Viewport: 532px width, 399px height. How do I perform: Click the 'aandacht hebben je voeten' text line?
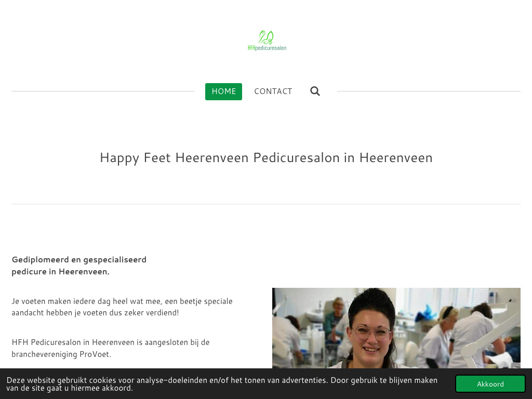pyautogui.click(x=95, y=313)
